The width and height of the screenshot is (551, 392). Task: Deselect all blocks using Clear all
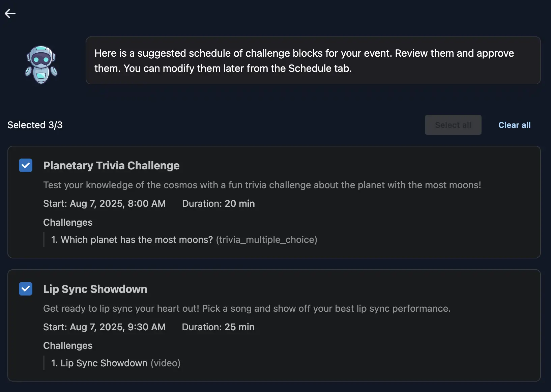pyautogui.click(x=514, y=125)
